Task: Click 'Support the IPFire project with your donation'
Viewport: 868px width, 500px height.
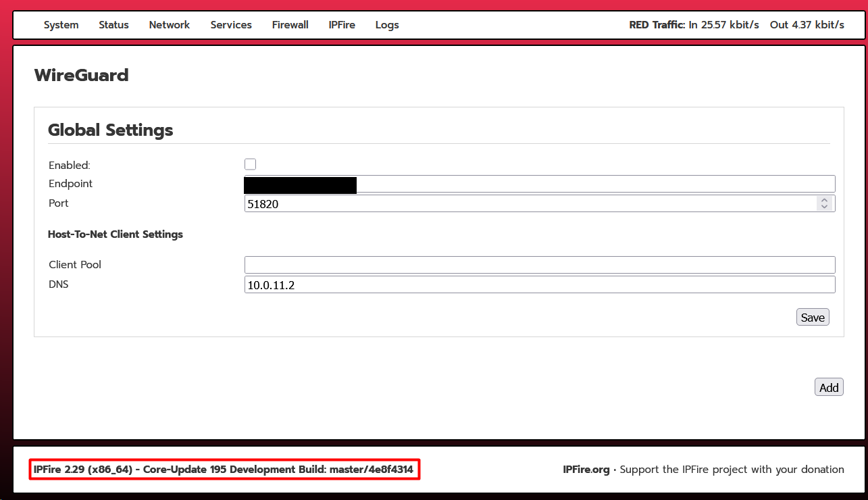Action: pos(732,470)
